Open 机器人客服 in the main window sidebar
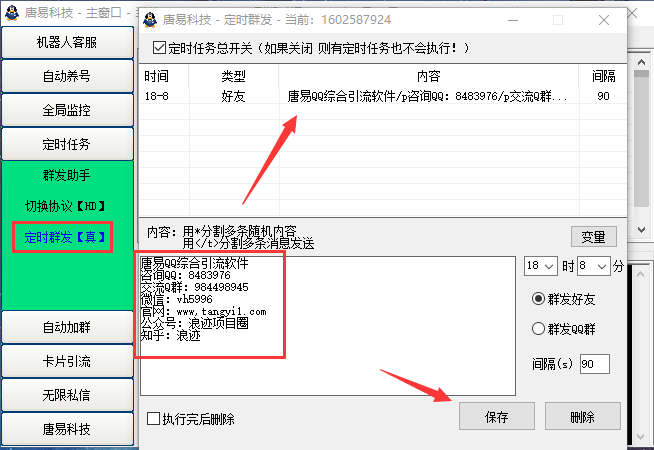 67,42
